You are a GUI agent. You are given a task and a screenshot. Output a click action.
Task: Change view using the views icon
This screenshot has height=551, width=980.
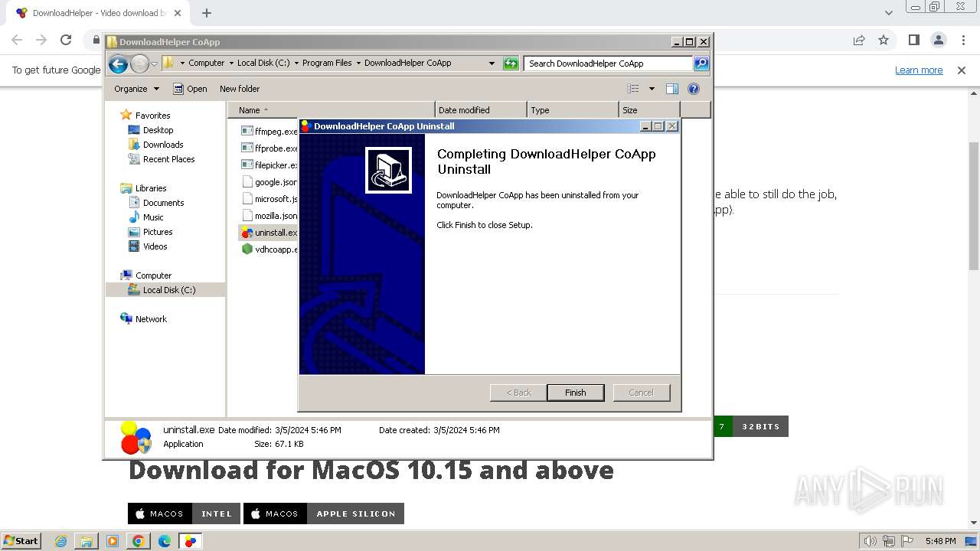pos(633,89)
